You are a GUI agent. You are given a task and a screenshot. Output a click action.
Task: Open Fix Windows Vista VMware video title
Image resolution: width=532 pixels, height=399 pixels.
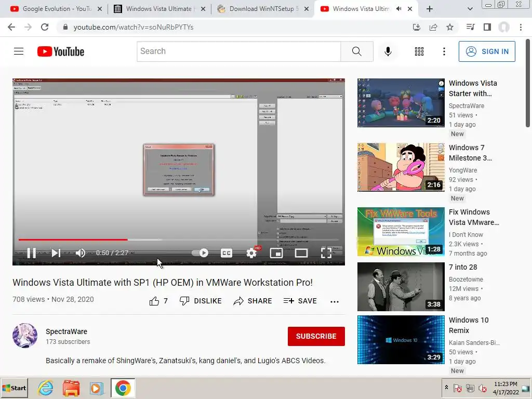474,217
